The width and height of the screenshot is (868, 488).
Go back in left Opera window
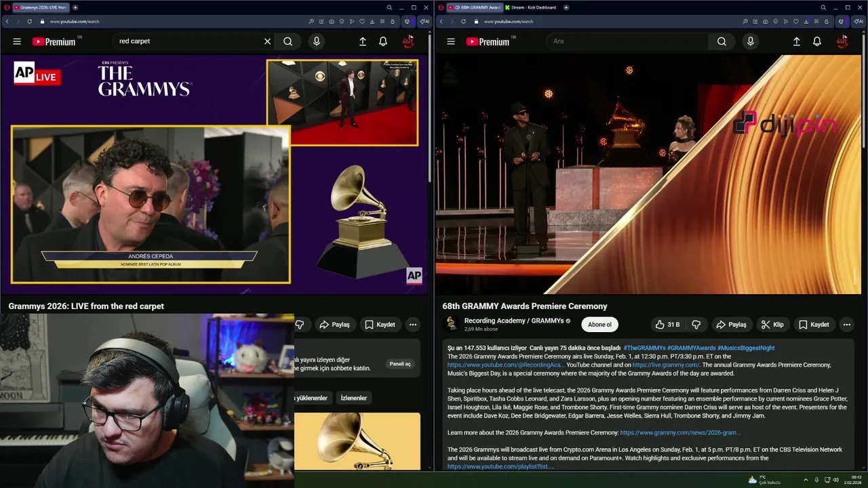pyautogui.click(x=7, y=21)
